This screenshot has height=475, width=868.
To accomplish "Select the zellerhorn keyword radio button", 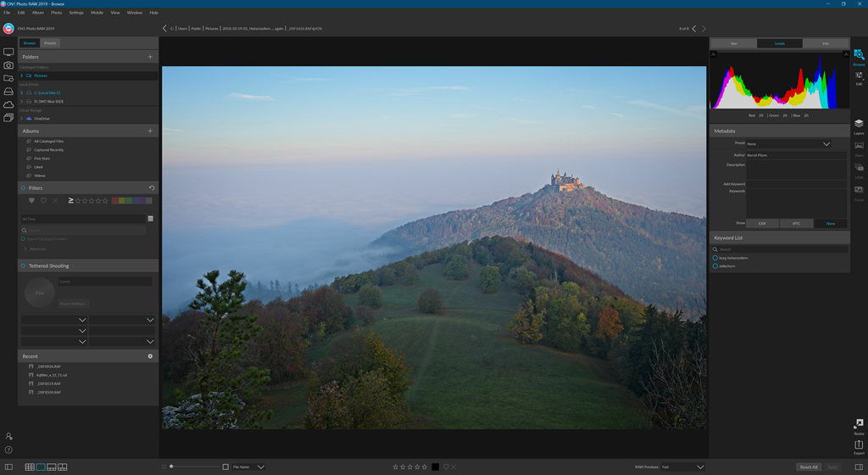I will (715, 266).
